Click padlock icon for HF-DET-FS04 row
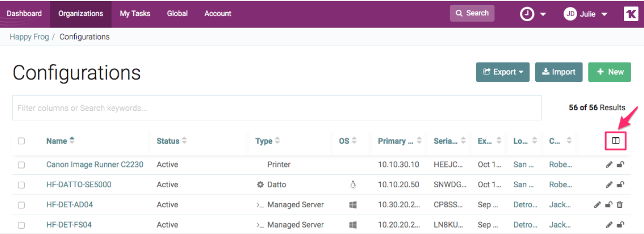 (x=620, y=225)
